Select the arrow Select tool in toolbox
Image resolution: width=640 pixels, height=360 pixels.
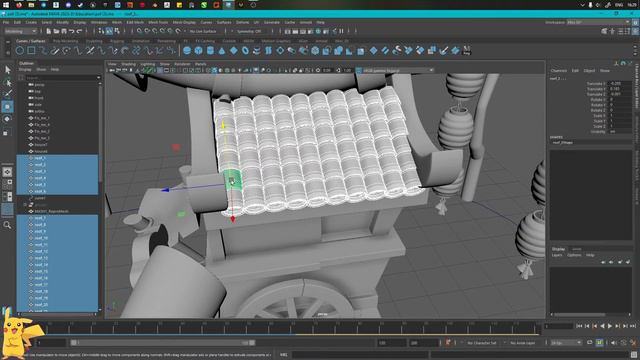pos(8,70)
